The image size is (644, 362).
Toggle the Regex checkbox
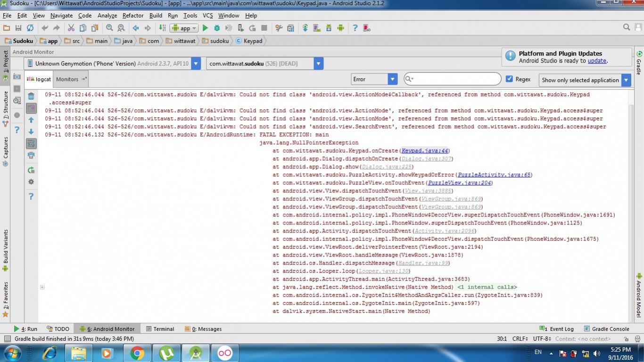[x=509, y=79]
